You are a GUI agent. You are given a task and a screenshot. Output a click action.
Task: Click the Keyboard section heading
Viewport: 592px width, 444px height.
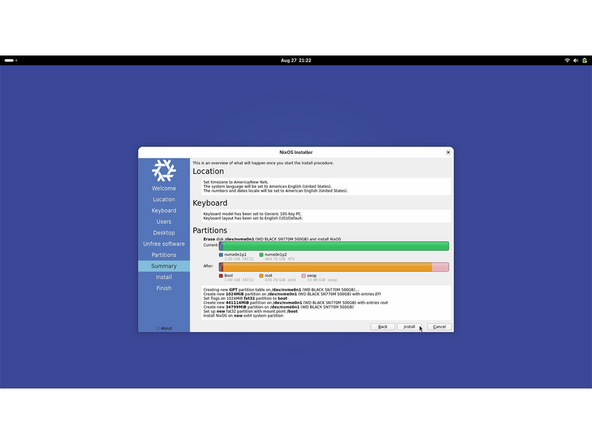pos(210,203)
